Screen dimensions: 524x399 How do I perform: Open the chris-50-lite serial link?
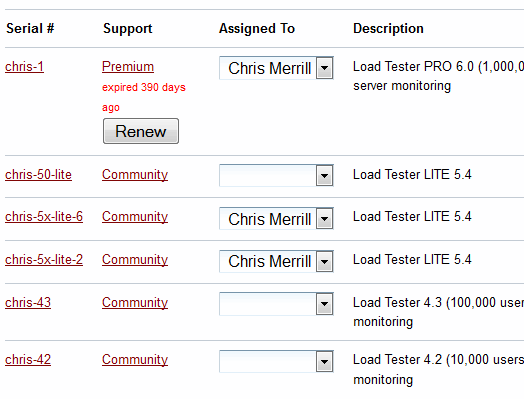click(x=38, y=175)
